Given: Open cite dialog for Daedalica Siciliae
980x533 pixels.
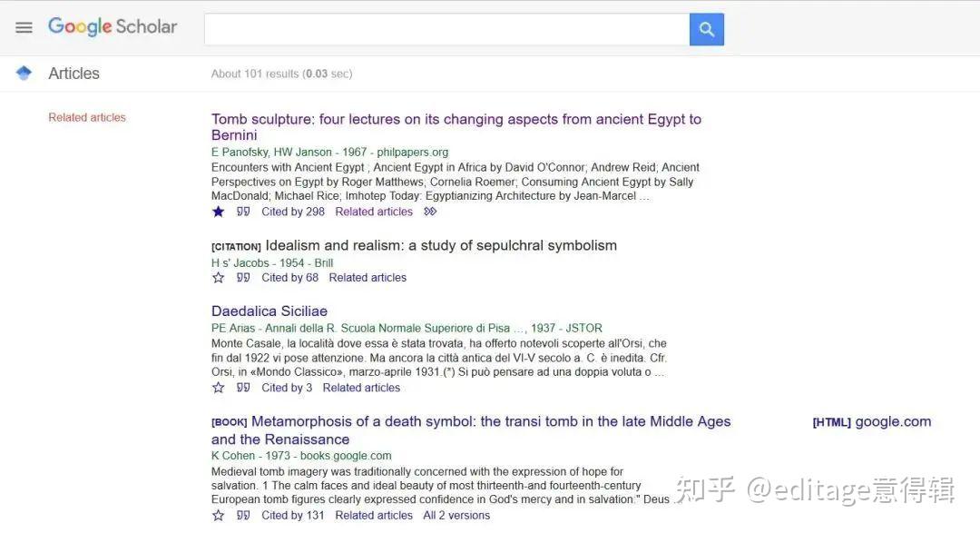Looking at the screenshot, I should click(x=243, y=388).
